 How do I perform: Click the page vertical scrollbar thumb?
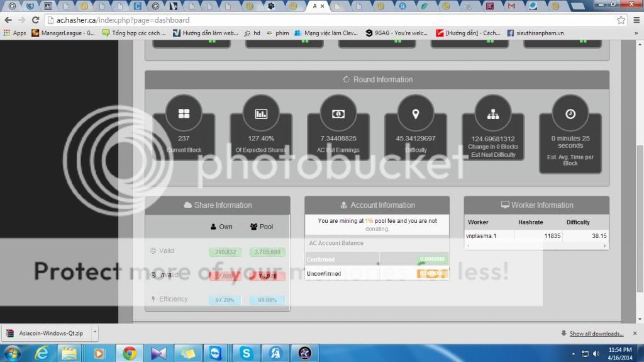click(640, 218)
